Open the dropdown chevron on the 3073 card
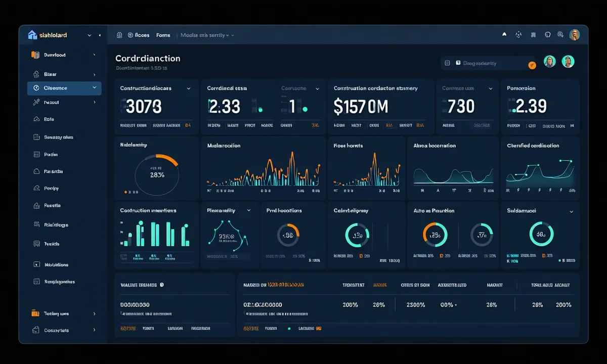The height and width of the screenshot is (364, 607). (189, 88)
